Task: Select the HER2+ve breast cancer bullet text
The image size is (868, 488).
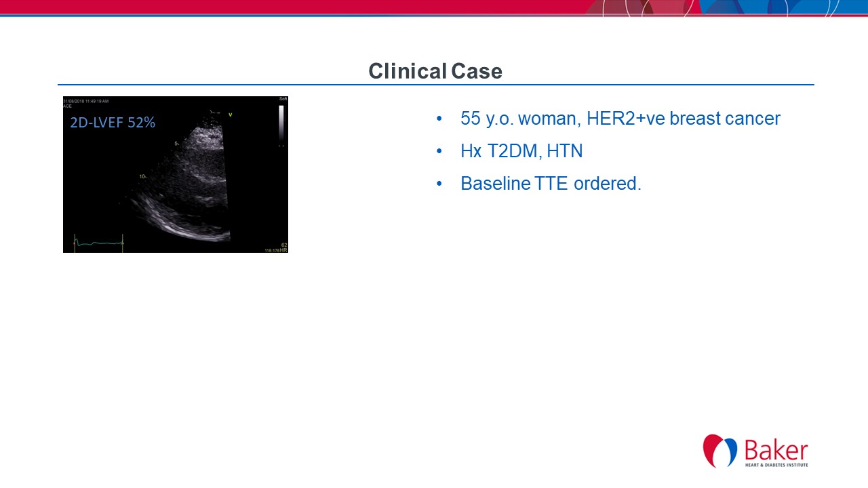Action: 620,119
